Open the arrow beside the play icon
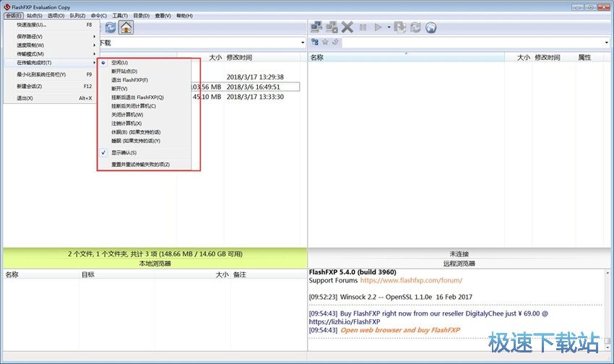 389,27
